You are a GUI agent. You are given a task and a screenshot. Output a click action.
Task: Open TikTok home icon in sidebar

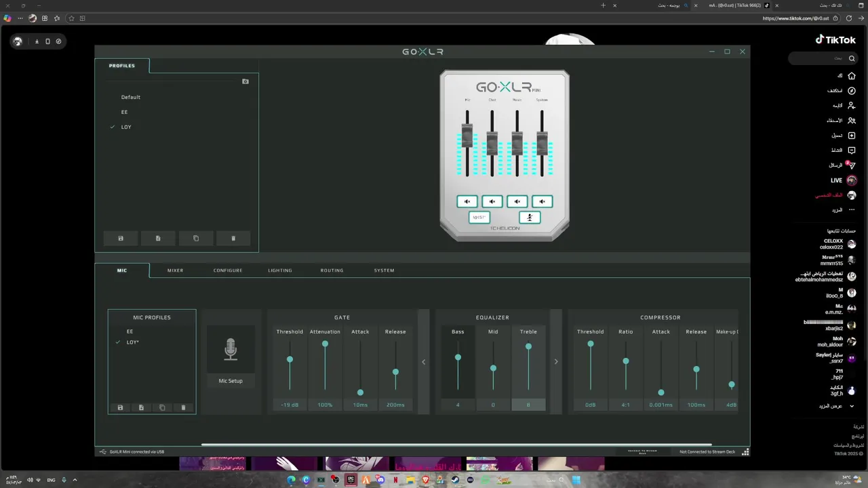852,76
